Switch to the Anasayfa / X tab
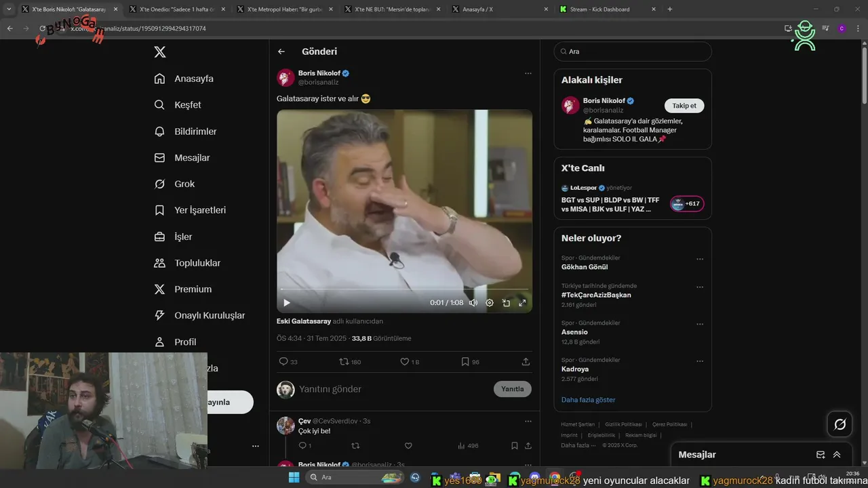The image size is (868, 488). 500,9
